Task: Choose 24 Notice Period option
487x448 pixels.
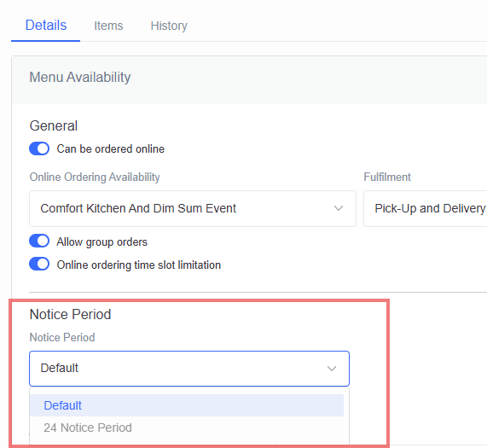Action: [187, 428]
